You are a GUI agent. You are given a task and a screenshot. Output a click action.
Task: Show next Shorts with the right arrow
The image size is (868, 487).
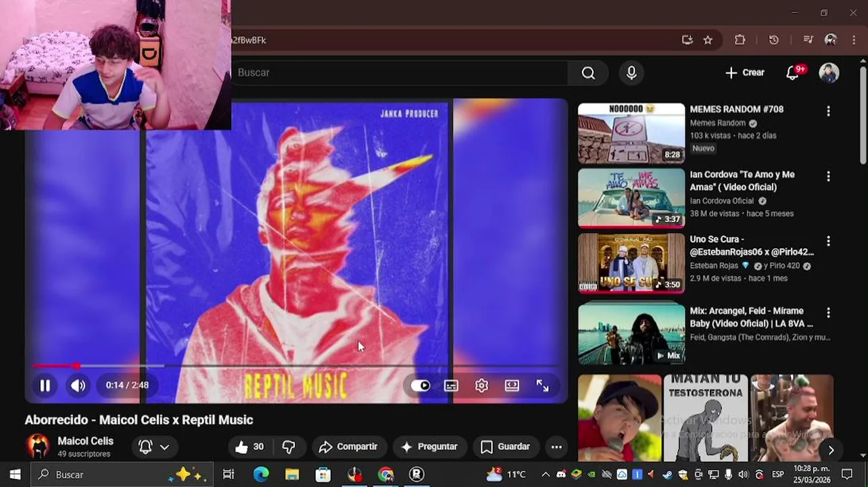click(x=831, y=450)
